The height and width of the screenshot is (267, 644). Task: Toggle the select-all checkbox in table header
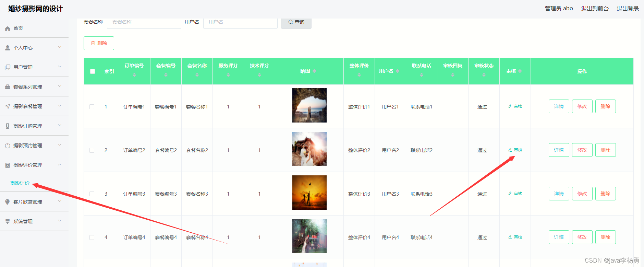point(93,71)
